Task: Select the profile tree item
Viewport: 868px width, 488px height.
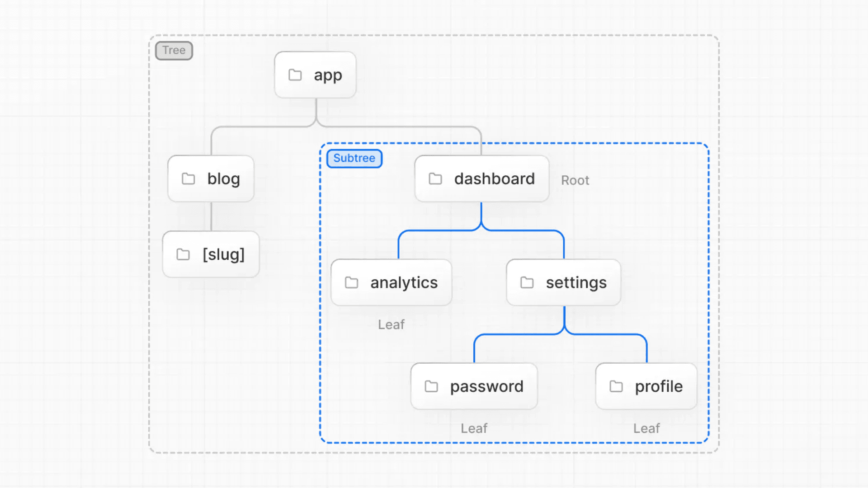Action: pos(646,386)
